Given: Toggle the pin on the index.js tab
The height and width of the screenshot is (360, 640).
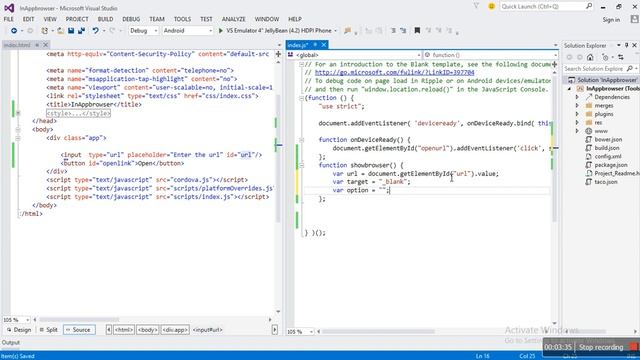Looking at the screenshot, I should tap(315, 44).
